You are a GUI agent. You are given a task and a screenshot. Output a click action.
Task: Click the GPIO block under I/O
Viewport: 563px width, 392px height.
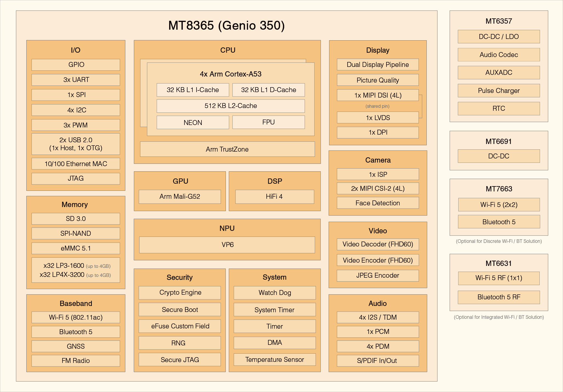click(76, 65)
